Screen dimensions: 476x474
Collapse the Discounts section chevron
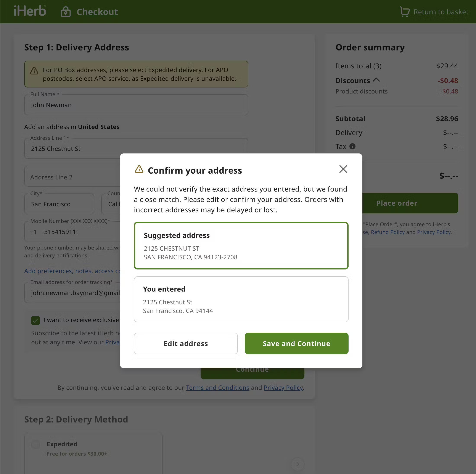pos(376,80)
